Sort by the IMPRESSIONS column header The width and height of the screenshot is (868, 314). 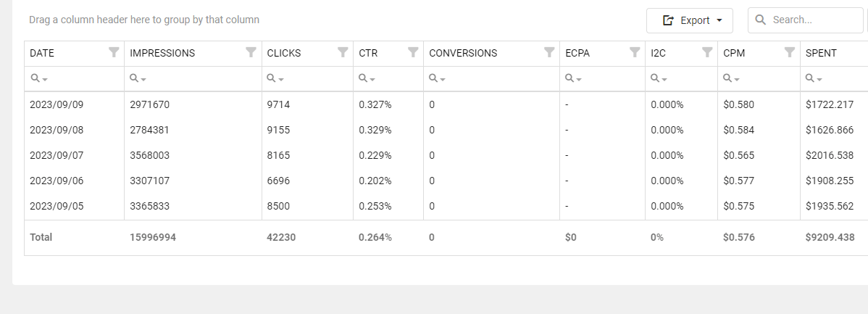pos(162,53)
